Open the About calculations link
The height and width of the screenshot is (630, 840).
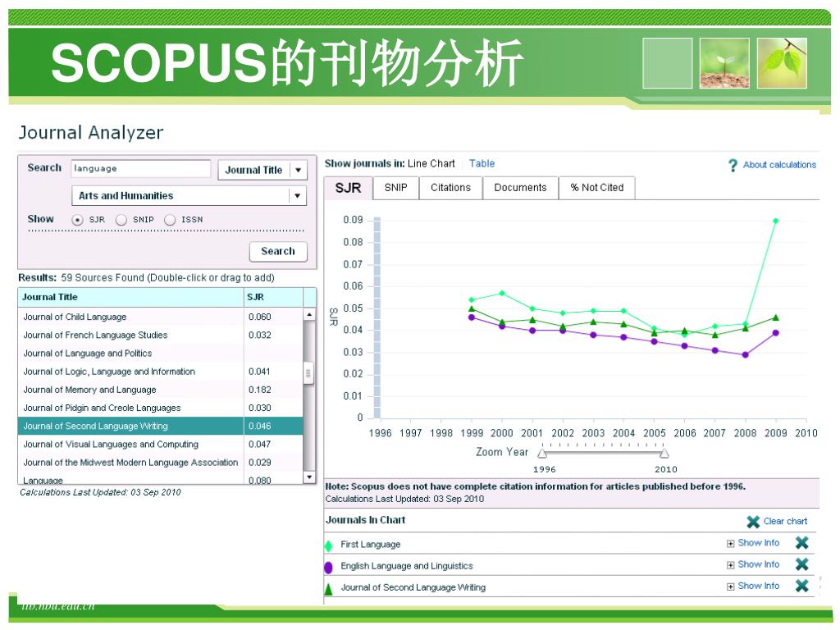tap(779, 165)
